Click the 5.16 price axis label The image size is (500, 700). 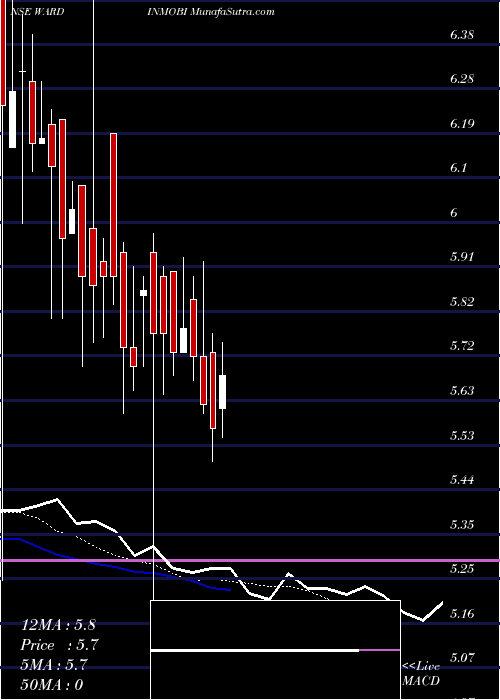pyautogui.click(x=462, y=613)
